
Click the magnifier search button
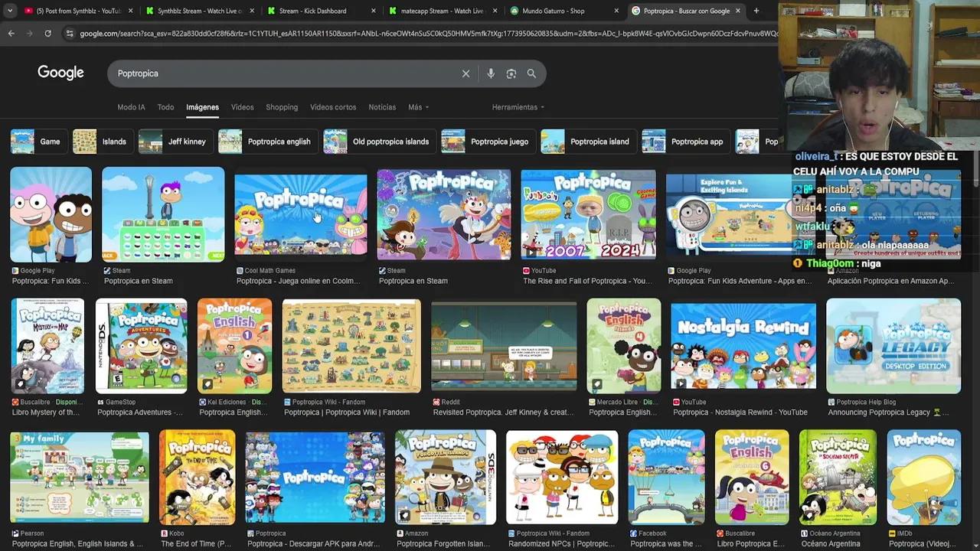(531, 73)
